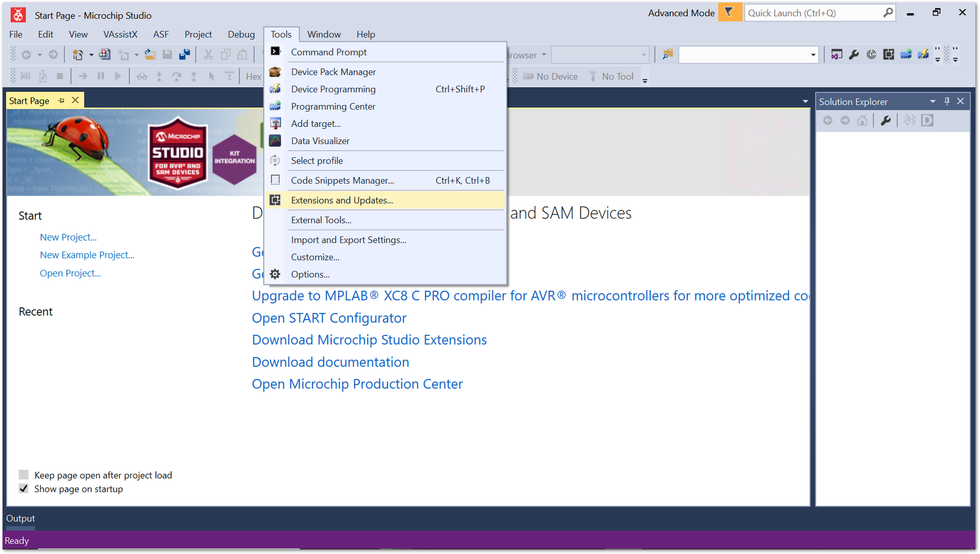Click the Command Prompt menu icon
The width and height of the screenshot is (980, 554).
pyautogui.click(x=275, y=51)
